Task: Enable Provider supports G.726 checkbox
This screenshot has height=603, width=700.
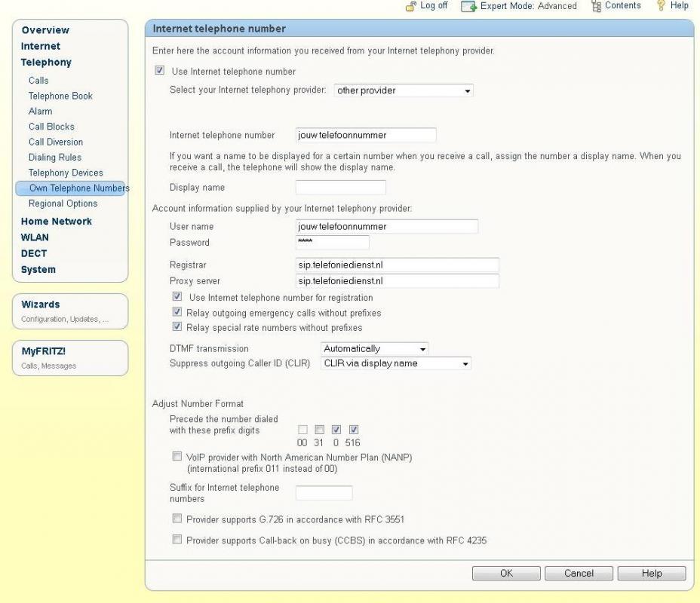Action: (x=177, y=519)
